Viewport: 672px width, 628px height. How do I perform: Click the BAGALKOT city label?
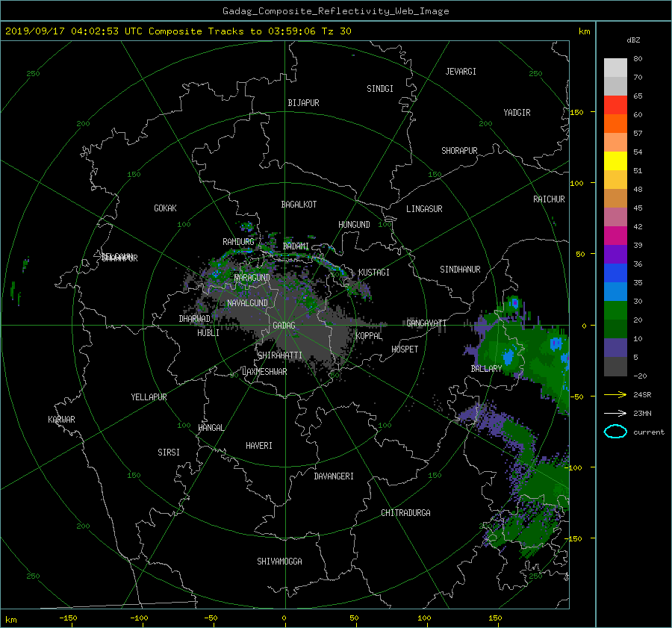point(299,205)
